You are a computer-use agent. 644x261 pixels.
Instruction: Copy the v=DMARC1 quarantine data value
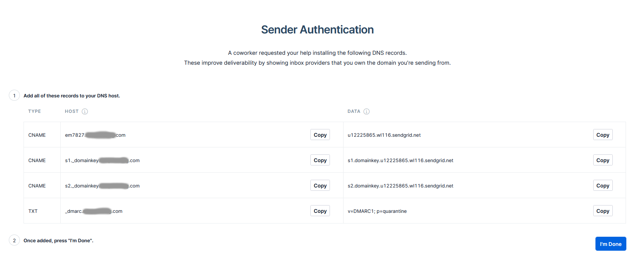pos(602,211)
